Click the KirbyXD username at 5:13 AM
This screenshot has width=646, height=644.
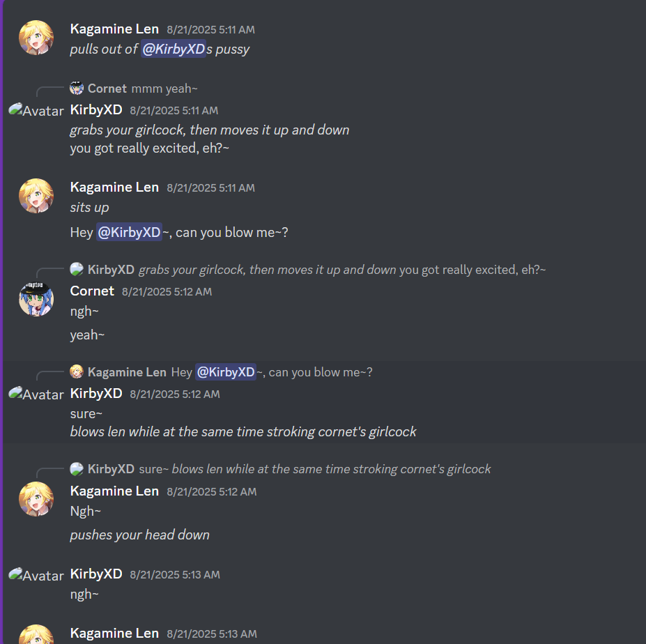(96, 574)
